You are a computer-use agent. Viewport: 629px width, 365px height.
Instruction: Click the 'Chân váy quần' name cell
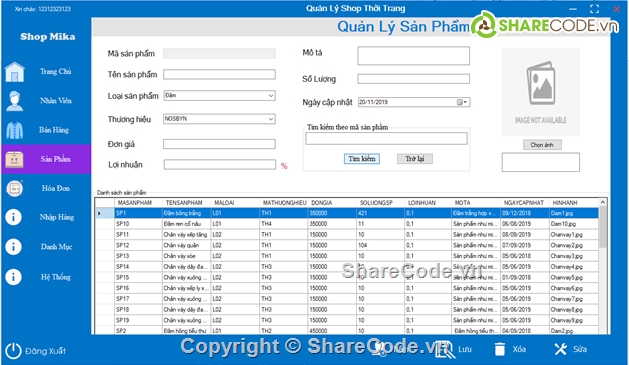tap(187, 245)
